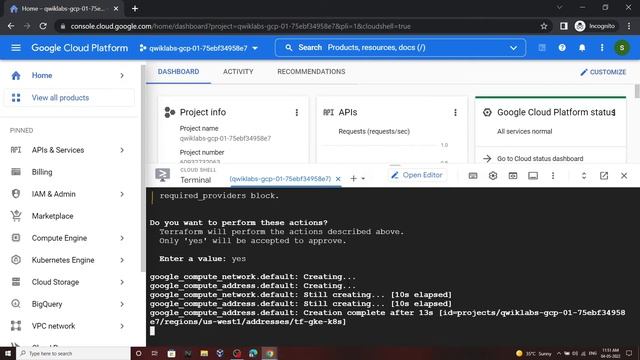
Task: Expand APIs & Services submenu arrow
Action: pyautogui.click(x=122, y=150)
